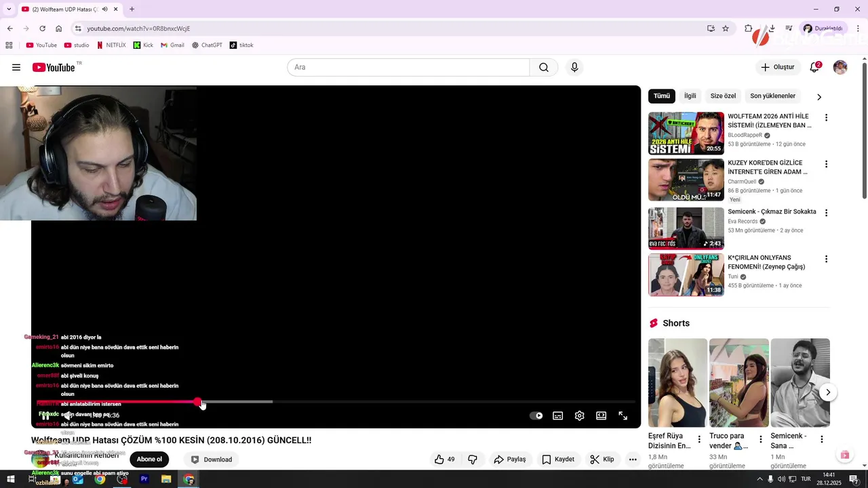The image size is (868, 488).
Task: Open the studio bookmark
Action: (77, 45)
